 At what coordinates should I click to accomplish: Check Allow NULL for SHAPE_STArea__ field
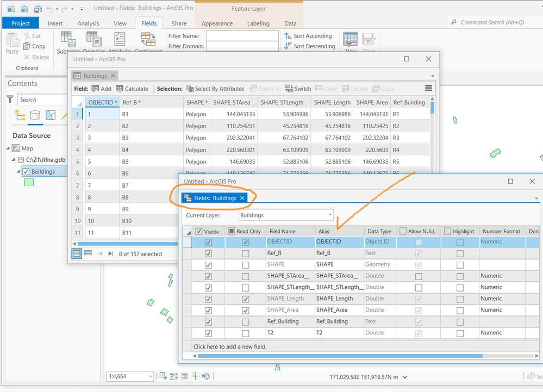coord(419,276)
